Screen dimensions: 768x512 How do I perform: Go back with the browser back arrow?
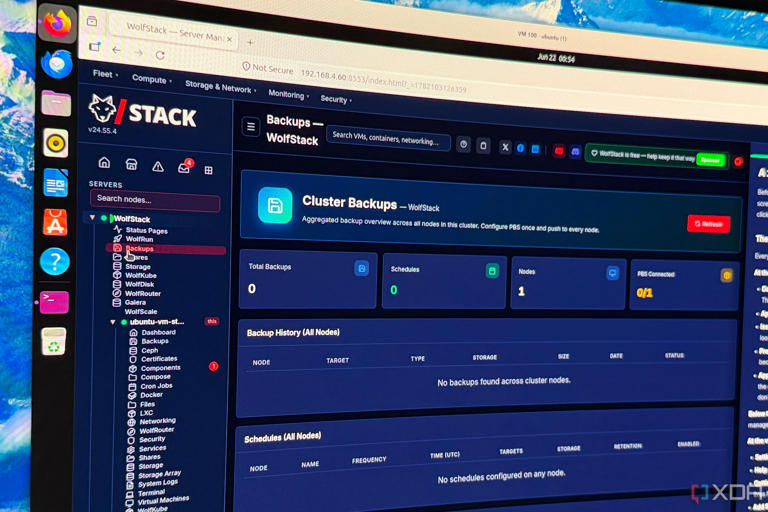116,50
